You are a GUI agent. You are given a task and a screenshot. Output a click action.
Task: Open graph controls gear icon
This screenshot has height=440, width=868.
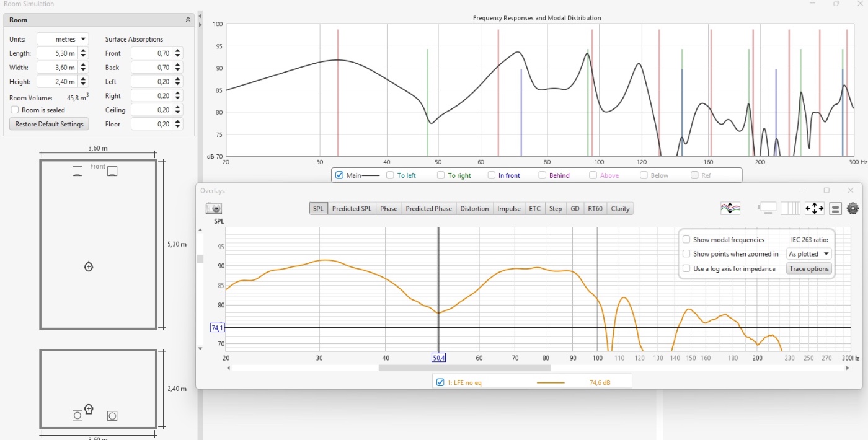(x=852, y=209)
